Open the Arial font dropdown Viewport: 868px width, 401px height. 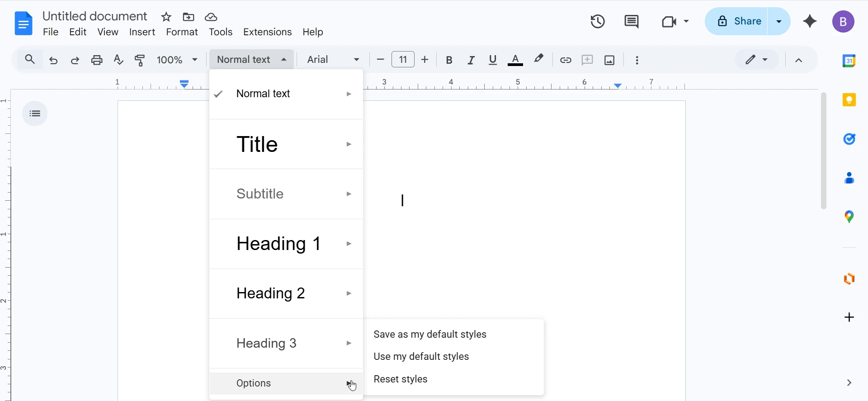pos(333,60)
